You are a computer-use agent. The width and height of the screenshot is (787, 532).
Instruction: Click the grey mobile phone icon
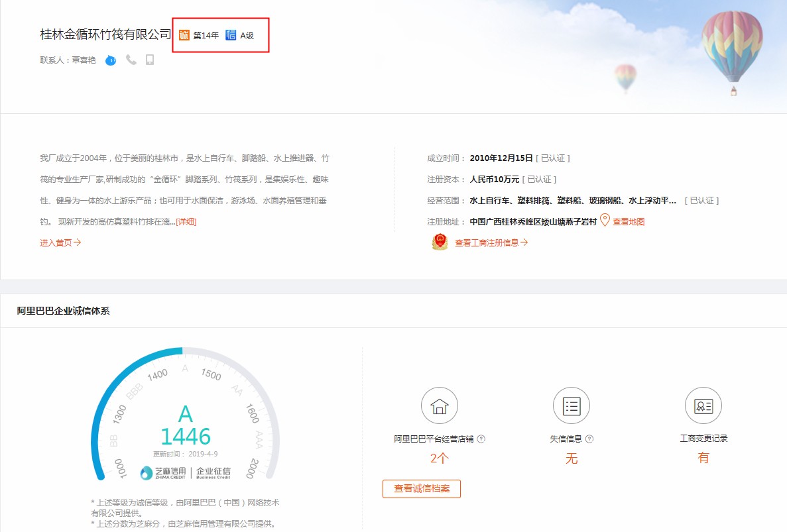pyautogui.click(x=150, y=60)
